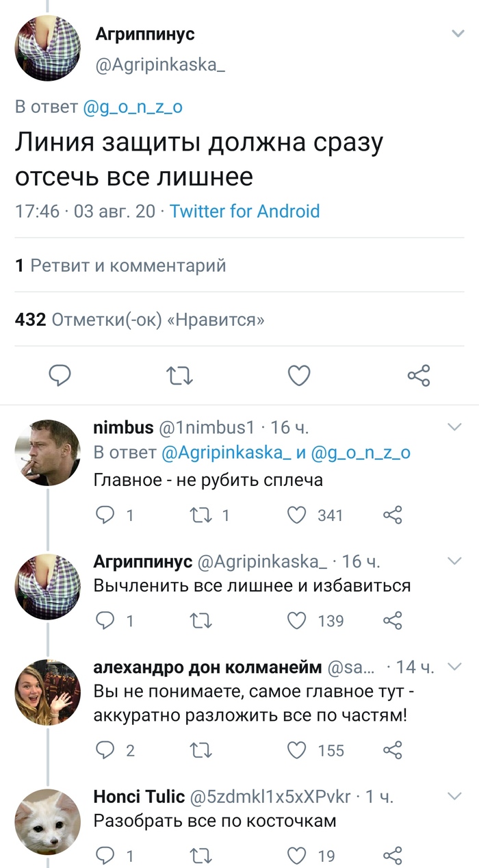Like the nimbus reply with 341 likes

click(x=296, y=515)
